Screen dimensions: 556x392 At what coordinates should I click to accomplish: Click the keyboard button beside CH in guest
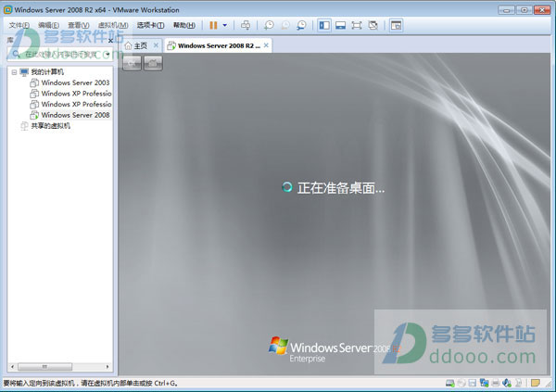tap(153, 64)
